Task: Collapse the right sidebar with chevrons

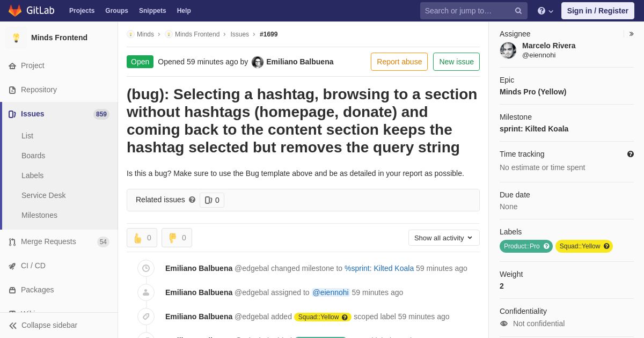Action: 631,34
